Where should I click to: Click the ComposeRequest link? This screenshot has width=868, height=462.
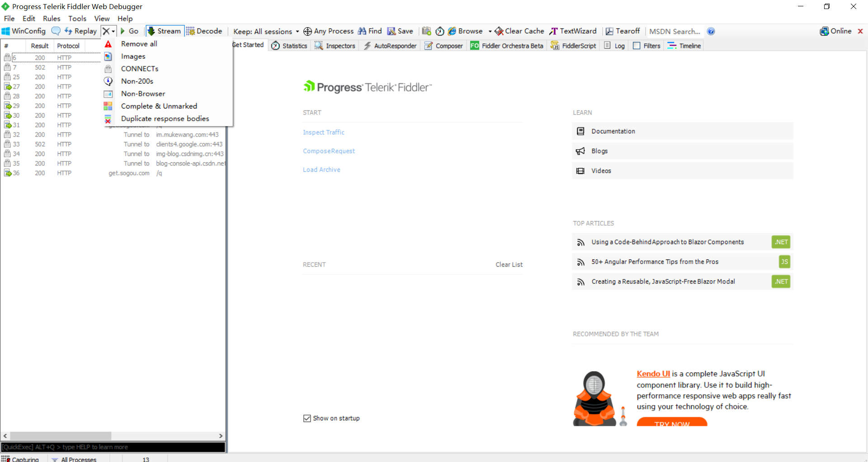coord(329,151)
